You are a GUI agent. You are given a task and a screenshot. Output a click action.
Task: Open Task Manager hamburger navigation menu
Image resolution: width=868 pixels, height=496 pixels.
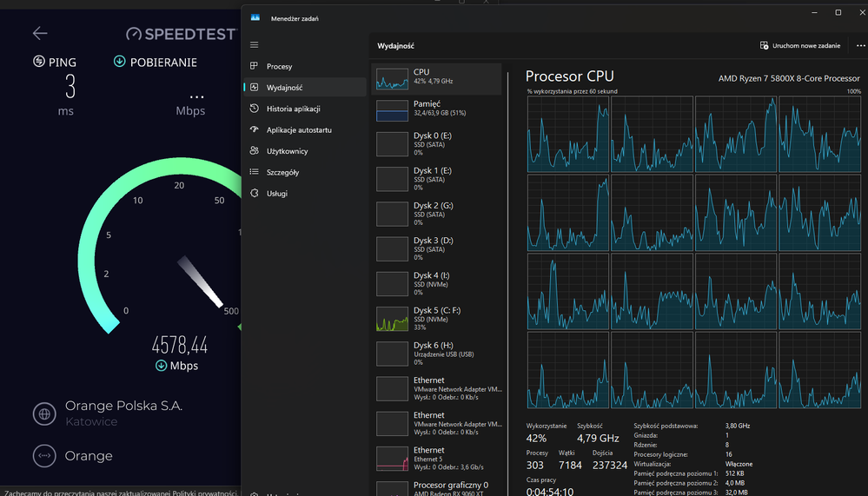click(x=254, y=45)
